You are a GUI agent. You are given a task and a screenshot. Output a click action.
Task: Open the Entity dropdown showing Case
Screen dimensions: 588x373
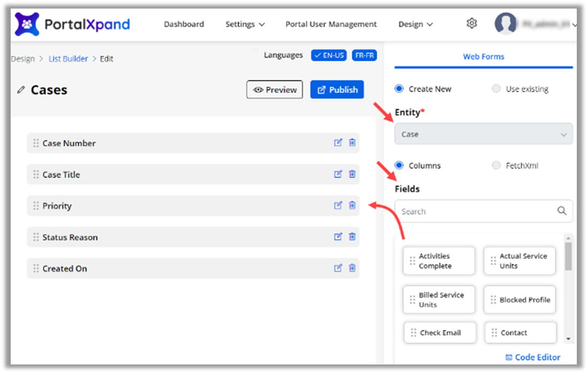tap(483, 134)
